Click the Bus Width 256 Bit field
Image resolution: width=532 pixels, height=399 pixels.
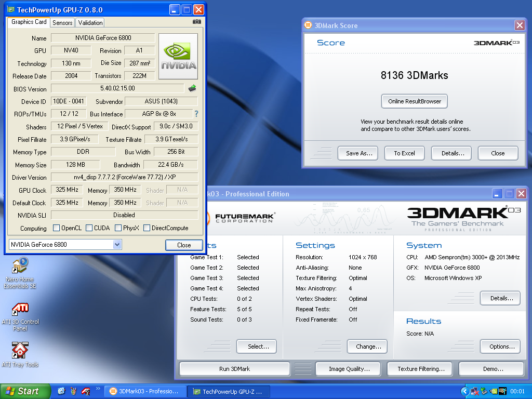pos(176,152)
